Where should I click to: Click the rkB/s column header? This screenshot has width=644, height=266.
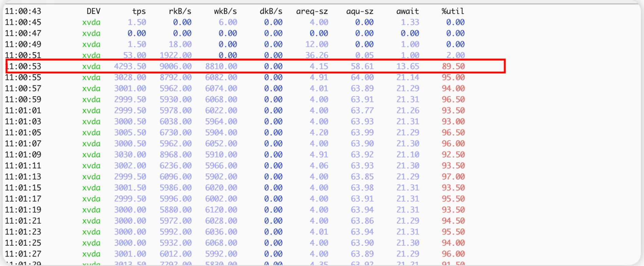click(x=180, y=11)
